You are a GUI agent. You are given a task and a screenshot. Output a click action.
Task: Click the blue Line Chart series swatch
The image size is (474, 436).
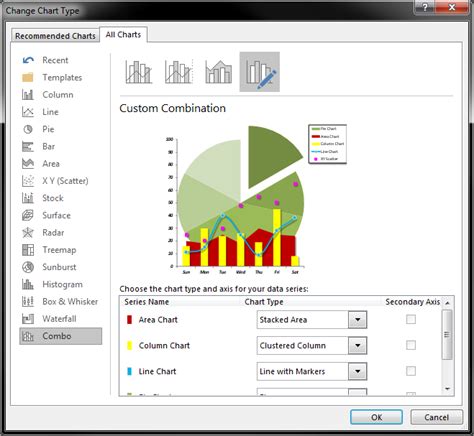click(130, 371)
